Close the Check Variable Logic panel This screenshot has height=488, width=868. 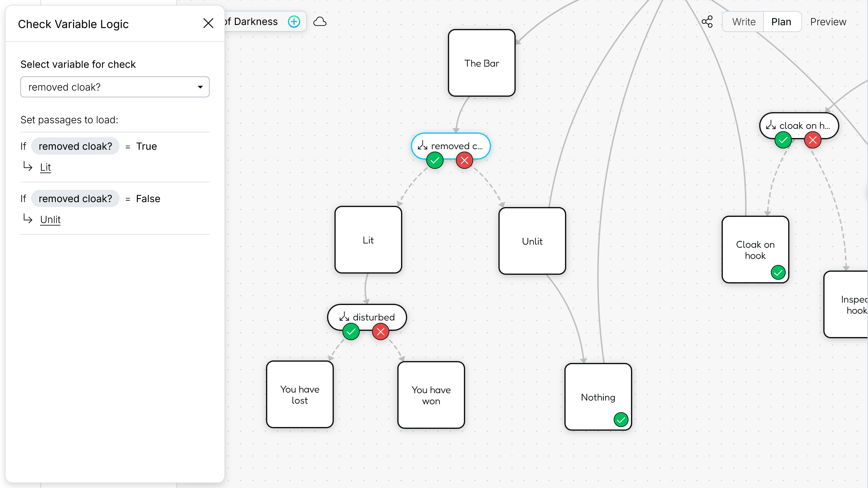(x=208, y=23)
